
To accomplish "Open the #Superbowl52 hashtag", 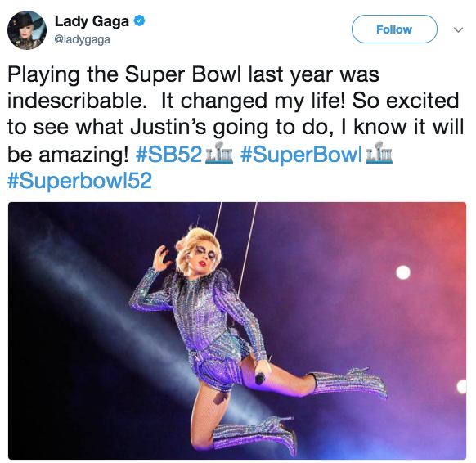I will click(79, 180).
